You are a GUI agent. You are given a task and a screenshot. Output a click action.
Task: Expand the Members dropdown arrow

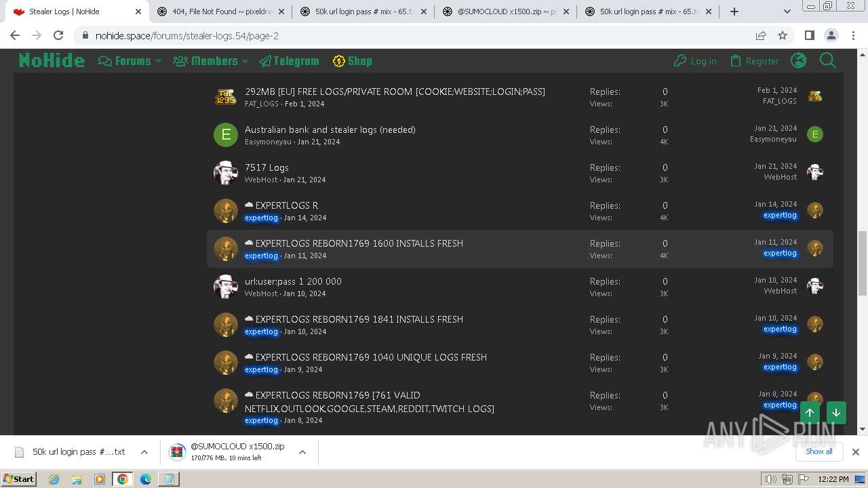tap(245, 61)
